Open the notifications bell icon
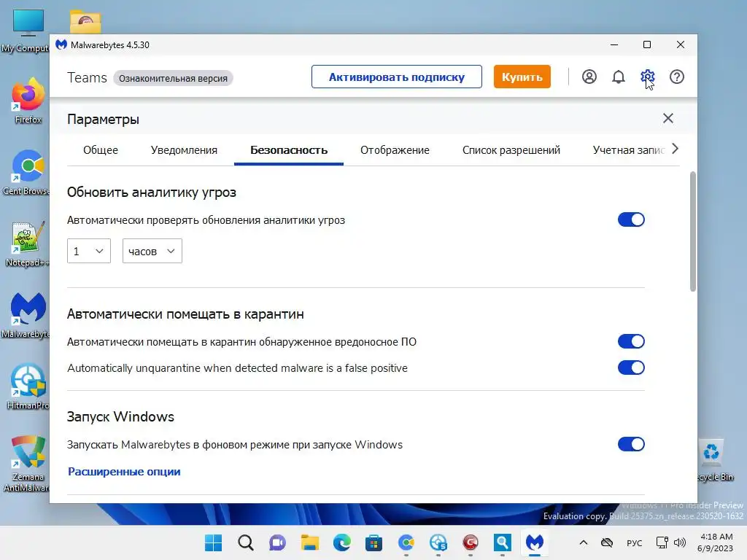This screenshot has width=747, height=560. [618, 77]
